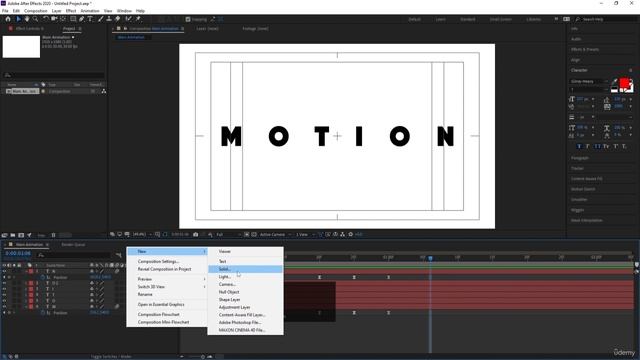Toggle Superscript in the Character panel

point(616,146)
